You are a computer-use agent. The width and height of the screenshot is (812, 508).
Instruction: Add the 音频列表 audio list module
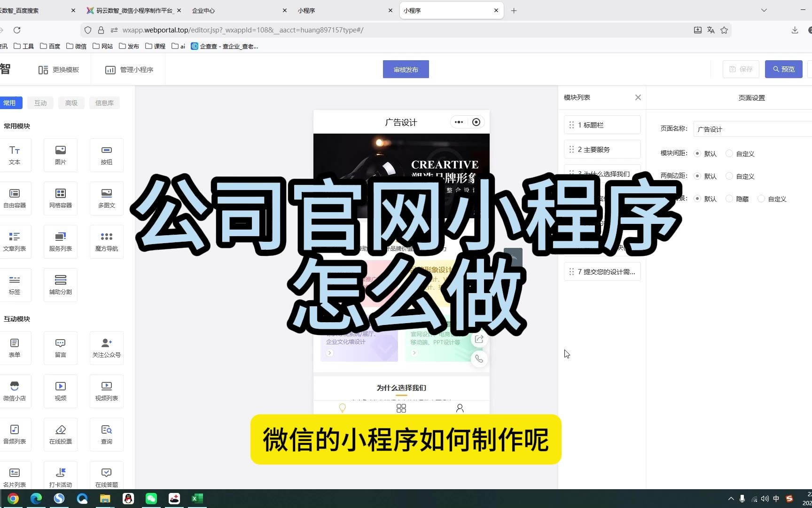15,435
